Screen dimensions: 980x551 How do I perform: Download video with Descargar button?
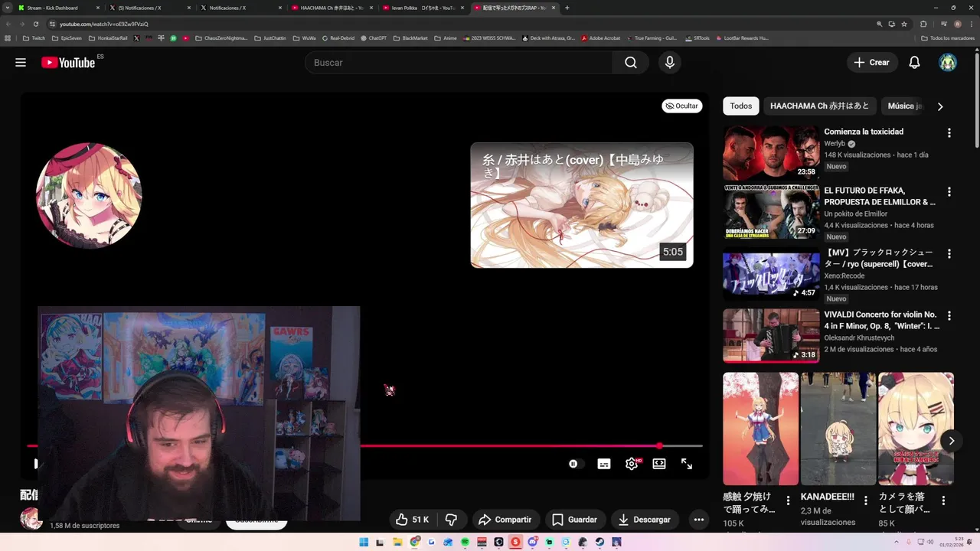click(x=645, y=520)
